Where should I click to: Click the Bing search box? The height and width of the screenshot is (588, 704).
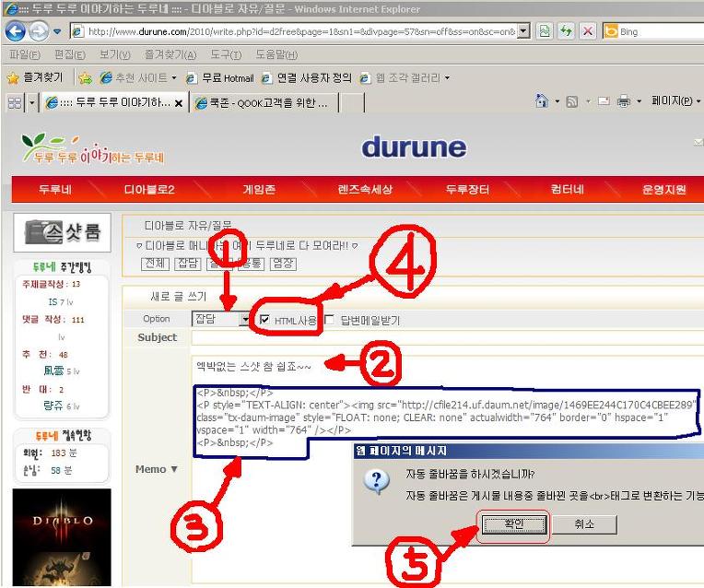coord(661,31)
